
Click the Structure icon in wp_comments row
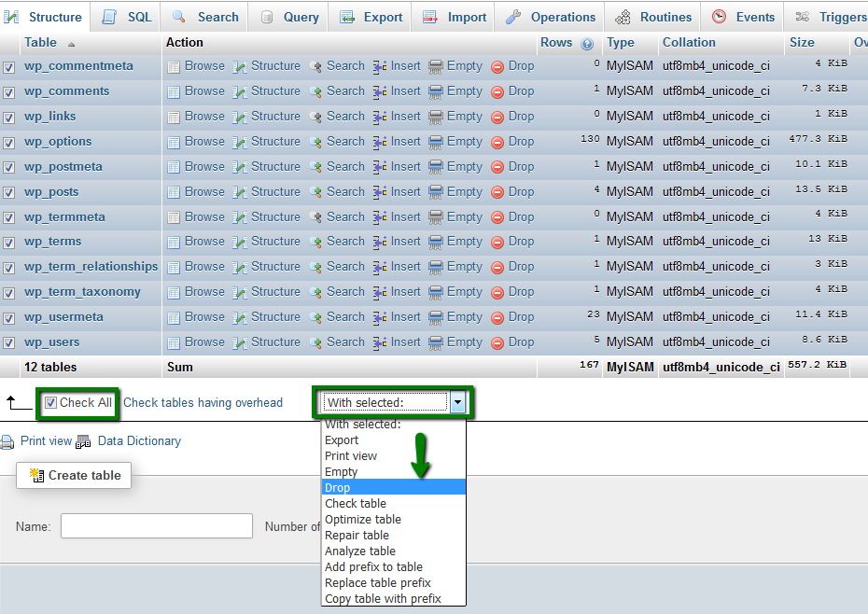(240, 91)
